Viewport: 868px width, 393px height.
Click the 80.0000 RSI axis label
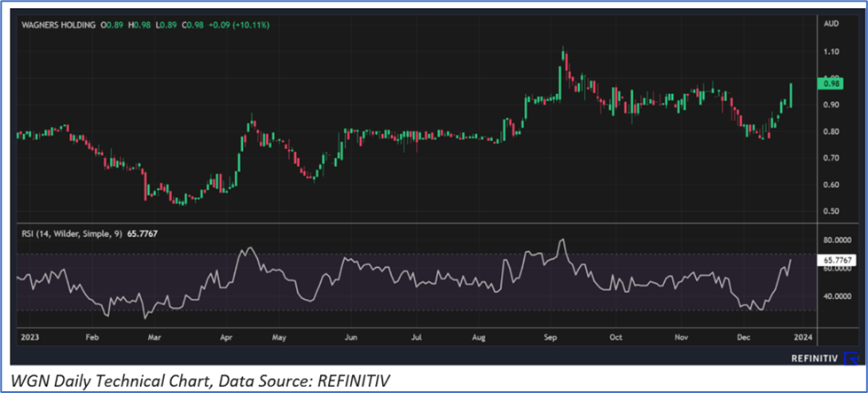tap(838, 240)
